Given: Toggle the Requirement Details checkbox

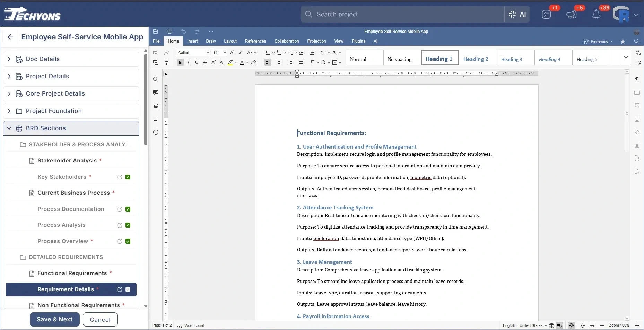Looking at the screenshot, I should (128, 289).
